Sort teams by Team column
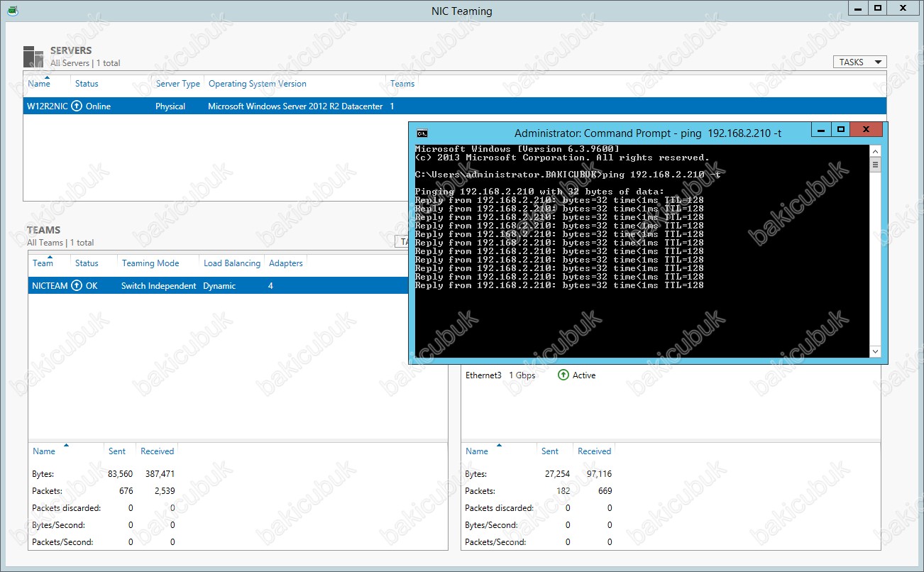924x572 pixels. (43, 263)
